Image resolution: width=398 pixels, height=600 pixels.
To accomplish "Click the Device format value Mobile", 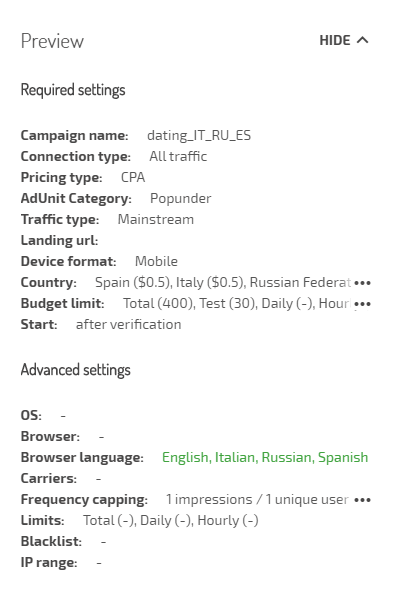I will [x=156, y=261].
